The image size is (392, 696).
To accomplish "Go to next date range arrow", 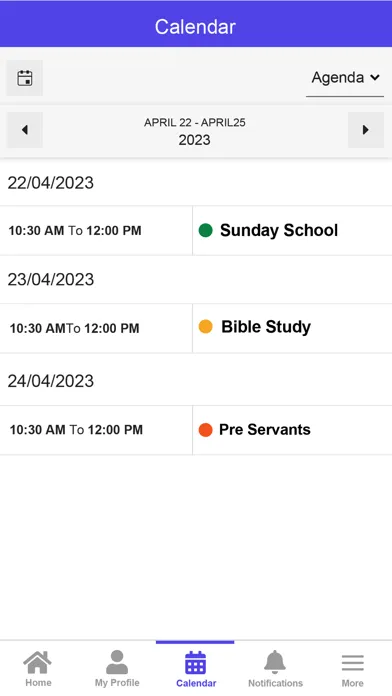I will [x=366, y=130].
